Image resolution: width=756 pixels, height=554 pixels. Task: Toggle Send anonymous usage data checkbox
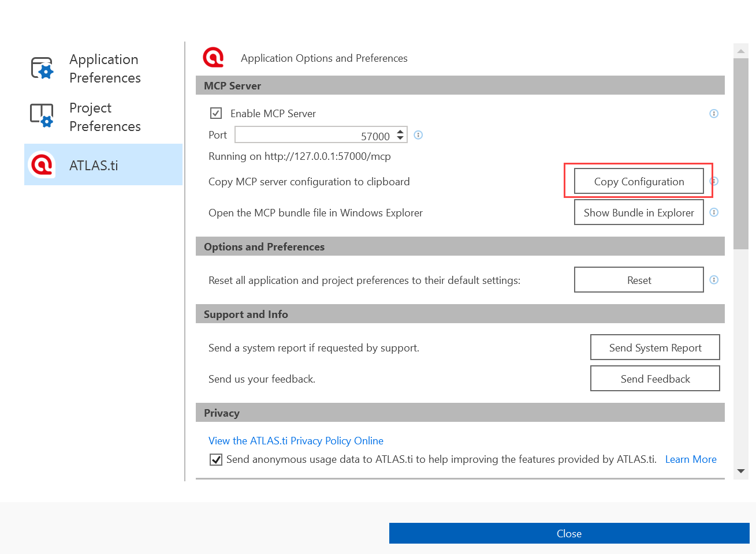pos(216,459)
